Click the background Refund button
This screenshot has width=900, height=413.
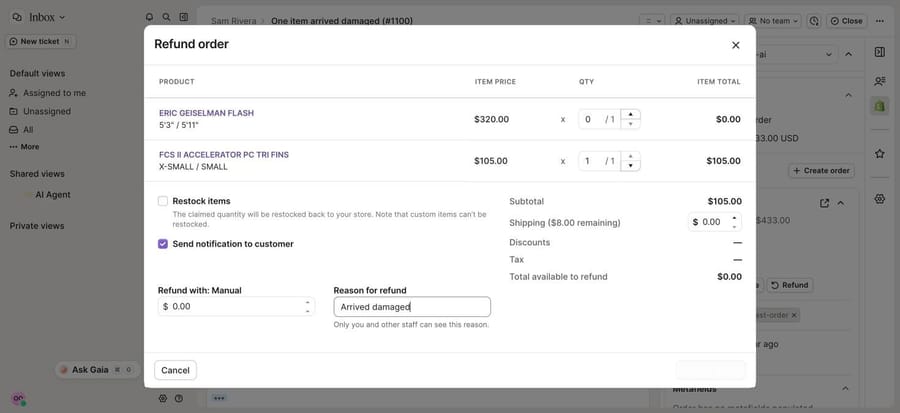[x=790, y=285]
